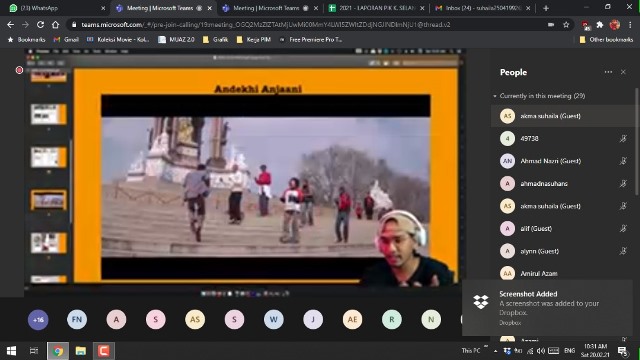
Task: Open Chrome extensions puzzle icon
Action: pos(600,25)
